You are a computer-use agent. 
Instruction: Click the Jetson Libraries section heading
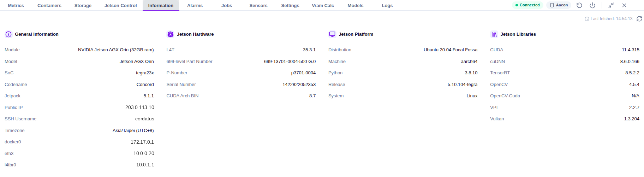[x=518, y=34]
